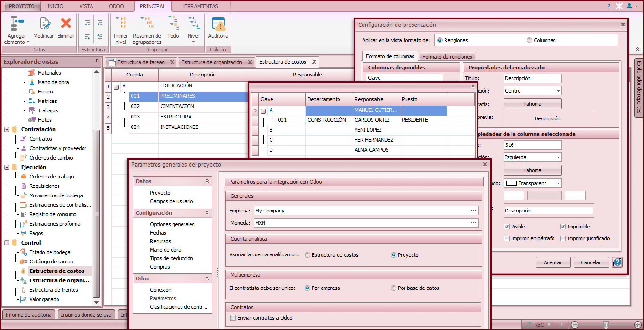The image size is (644, 330).
Task: Switch to Formato de renglones tab
Action: coord(447,57)
